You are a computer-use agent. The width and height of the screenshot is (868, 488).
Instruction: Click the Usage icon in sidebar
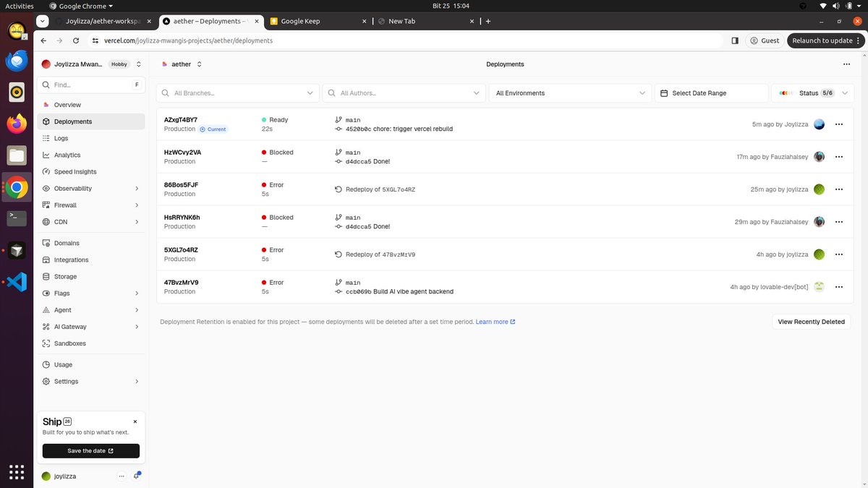click(x=46, y=364)
